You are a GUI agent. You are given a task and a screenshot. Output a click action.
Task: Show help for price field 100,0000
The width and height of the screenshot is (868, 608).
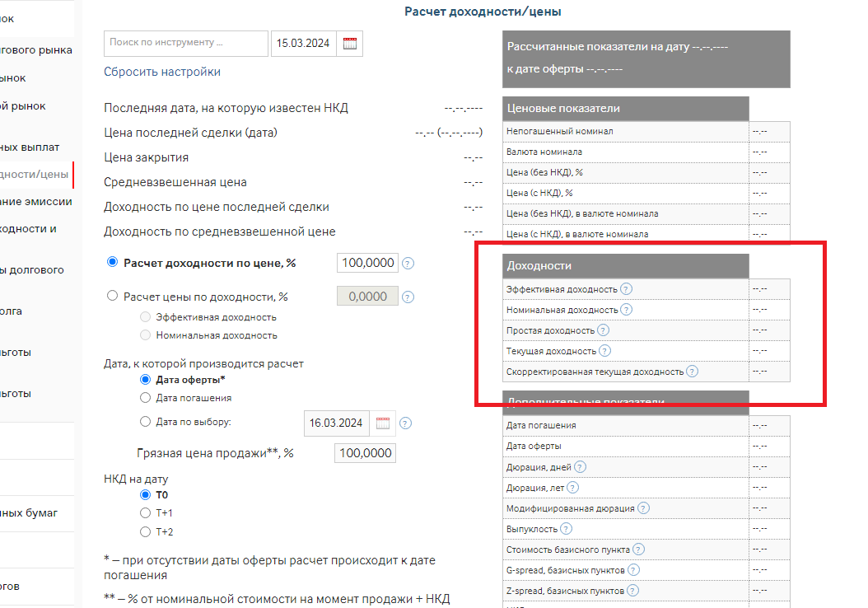tap(408, 264)
